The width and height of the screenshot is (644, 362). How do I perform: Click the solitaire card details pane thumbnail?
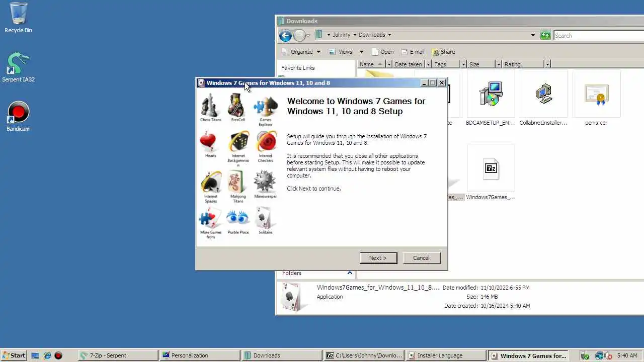[291, 297]
